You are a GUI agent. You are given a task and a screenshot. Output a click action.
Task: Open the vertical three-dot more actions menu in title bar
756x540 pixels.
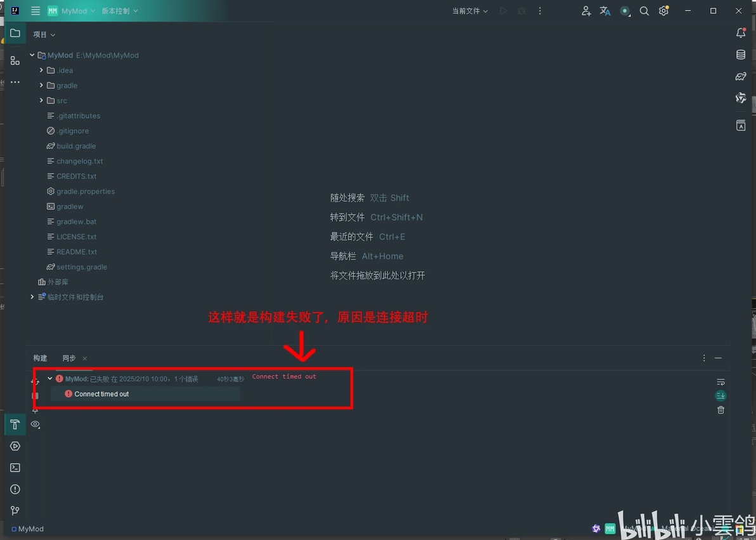(x=540, y=11)
